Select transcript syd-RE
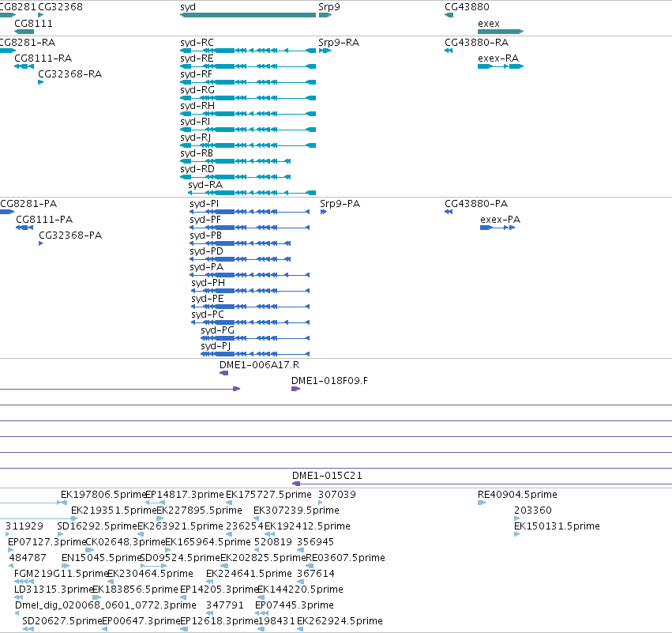Screen dimensions: 672x633 click(248, 66)
